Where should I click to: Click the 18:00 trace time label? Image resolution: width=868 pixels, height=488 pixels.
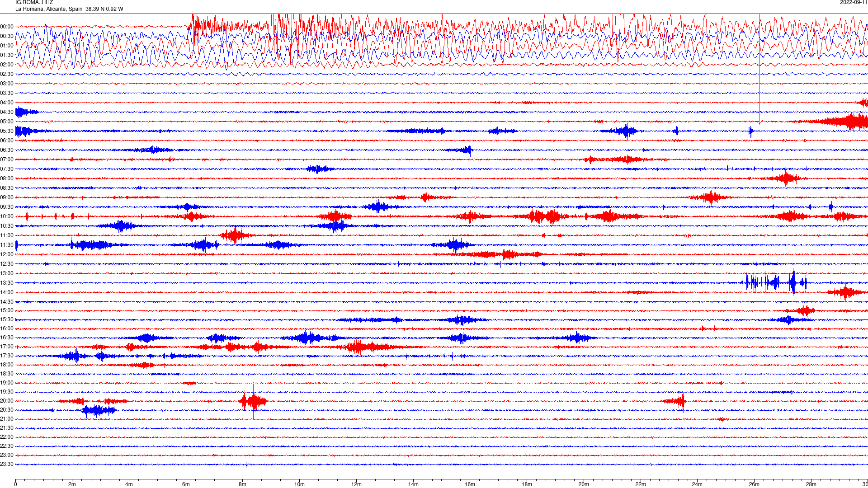click(x=7, y=365)
